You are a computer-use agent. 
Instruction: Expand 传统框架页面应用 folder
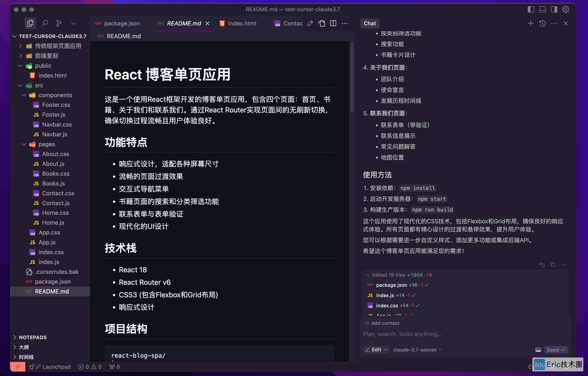pos(50,46)
